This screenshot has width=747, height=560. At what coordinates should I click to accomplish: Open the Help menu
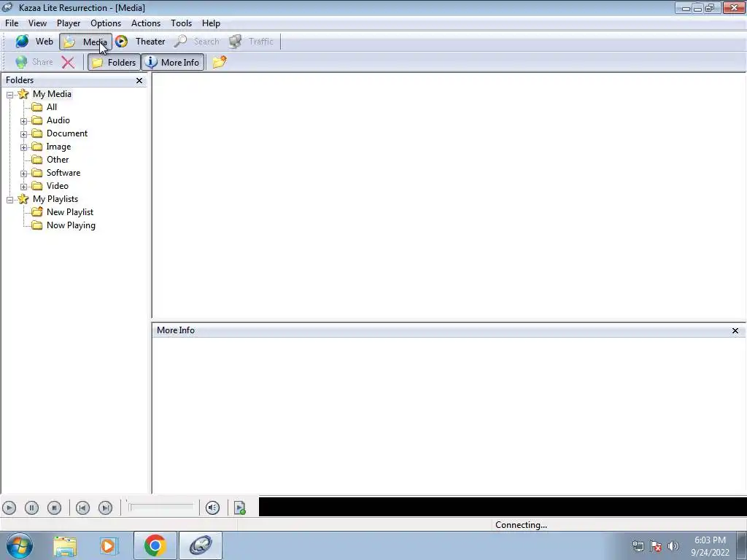211,23
